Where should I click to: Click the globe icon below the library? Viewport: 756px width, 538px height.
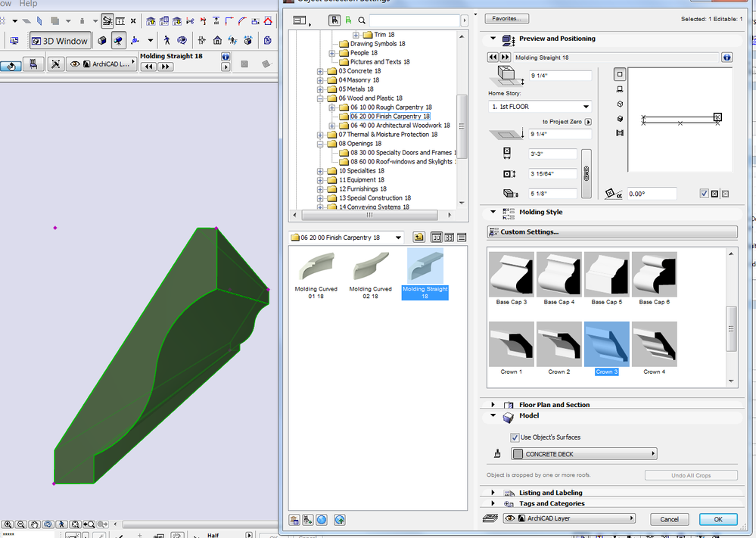(322, 520)
